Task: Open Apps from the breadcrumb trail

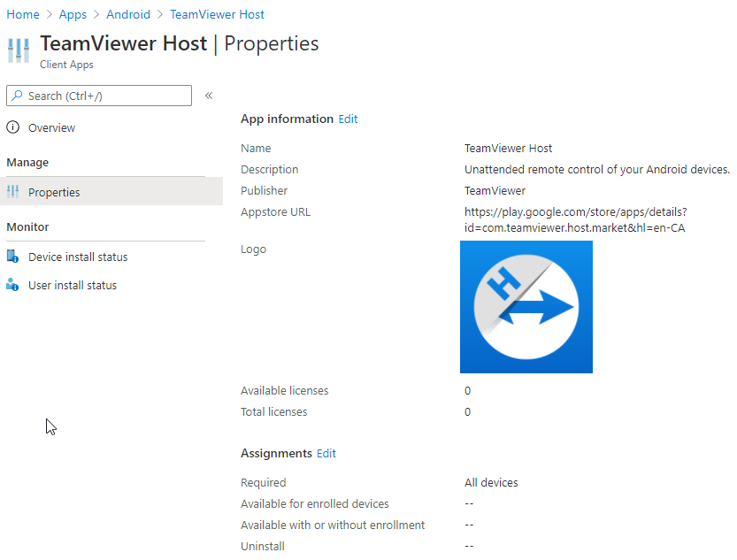Action: point(72,14)
